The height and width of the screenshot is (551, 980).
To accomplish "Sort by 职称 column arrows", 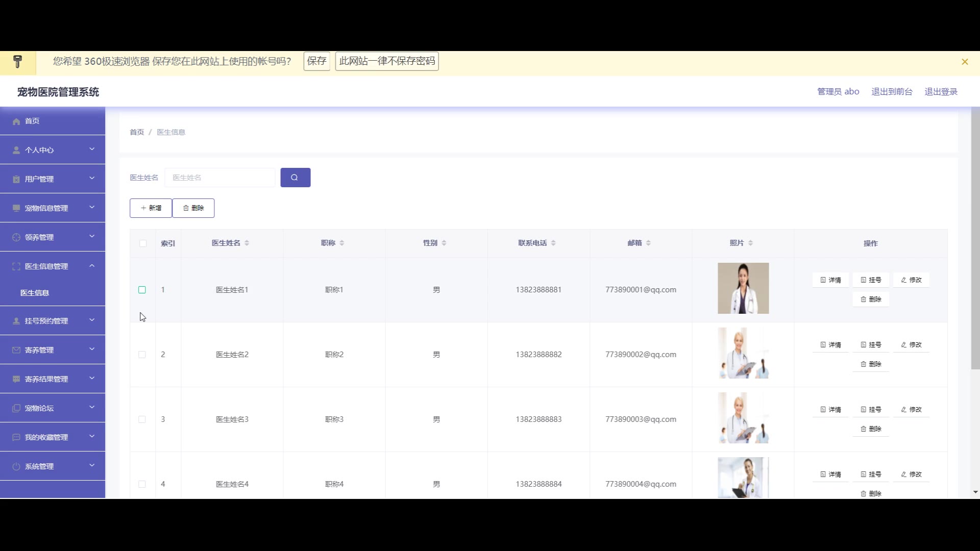I will coord(341,243).
